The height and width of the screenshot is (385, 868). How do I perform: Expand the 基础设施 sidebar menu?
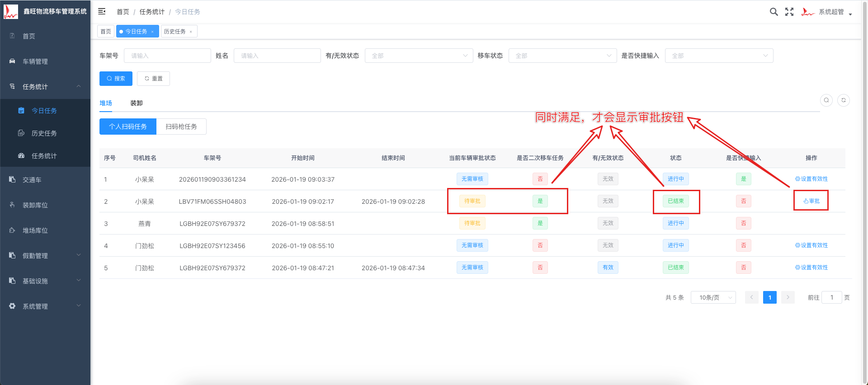pos(45,281)
